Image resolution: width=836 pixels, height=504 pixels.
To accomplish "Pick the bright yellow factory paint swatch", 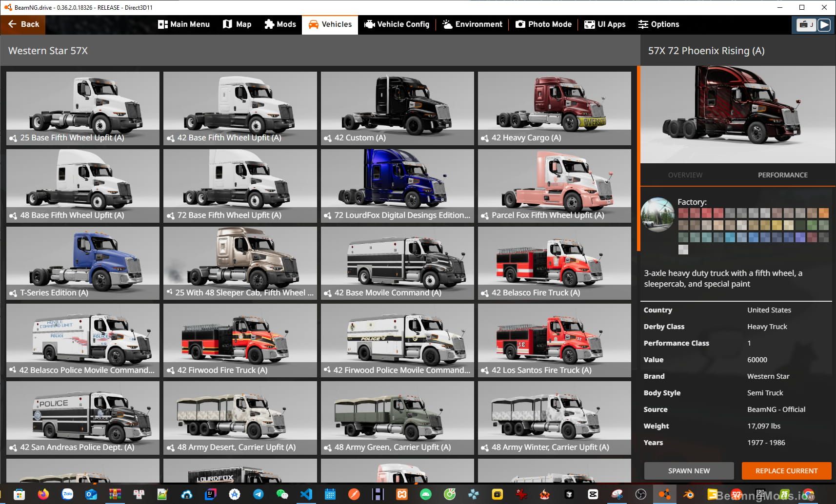I will tap(777, 225).
